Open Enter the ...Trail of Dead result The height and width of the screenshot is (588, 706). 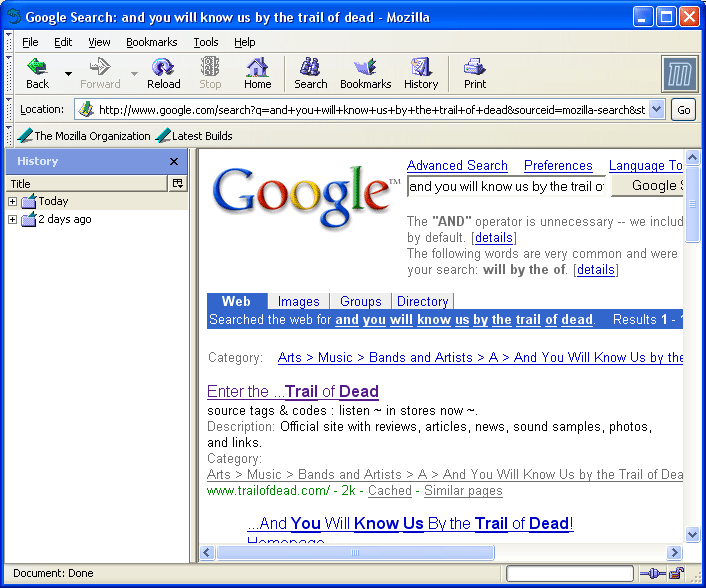coord(293,391)
